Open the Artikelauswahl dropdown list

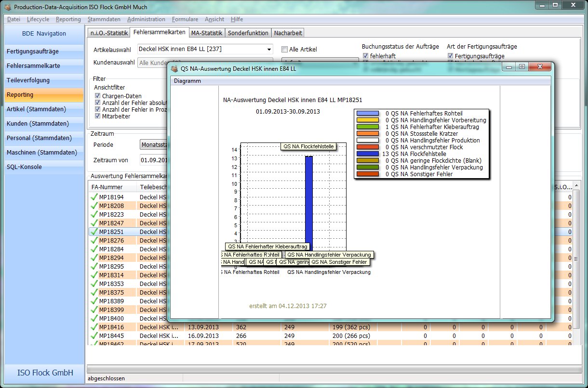(268, 49)
